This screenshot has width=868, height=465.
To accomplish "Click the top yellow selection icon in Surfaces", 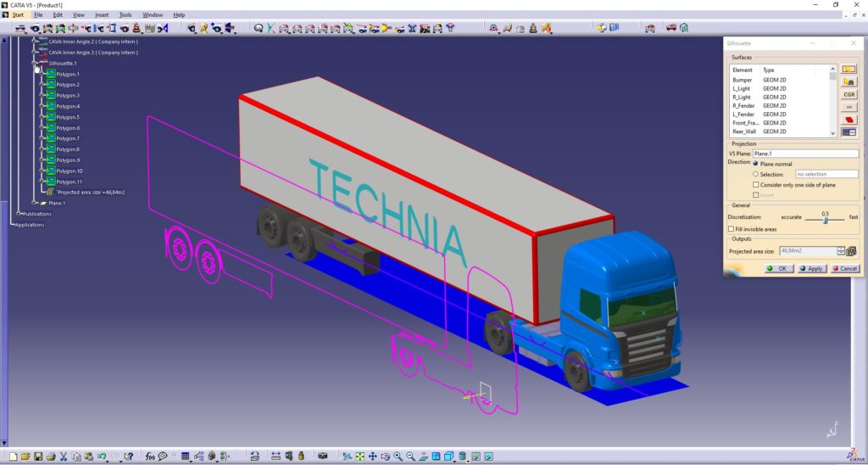I will 849,70.
